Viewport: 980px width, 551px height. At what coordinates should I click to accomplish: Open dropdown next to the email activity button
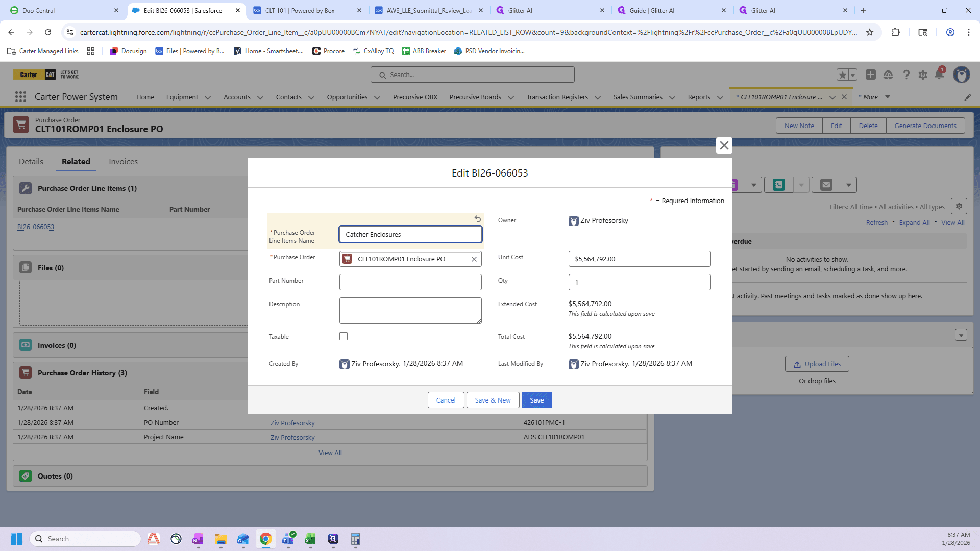tap(849, 185)
